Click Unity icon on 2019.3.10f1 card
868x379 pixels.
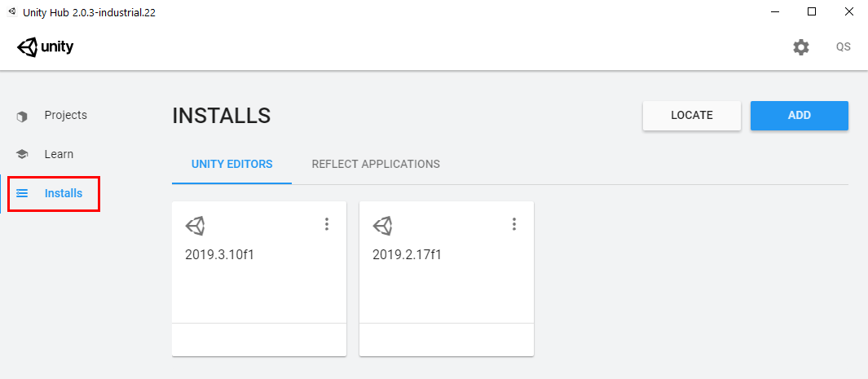196,225
